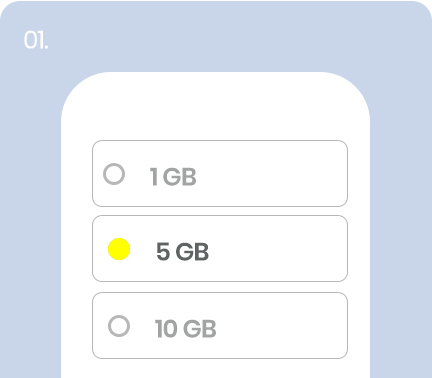Choose the 5 GB option card

click(x=220, y=248)
